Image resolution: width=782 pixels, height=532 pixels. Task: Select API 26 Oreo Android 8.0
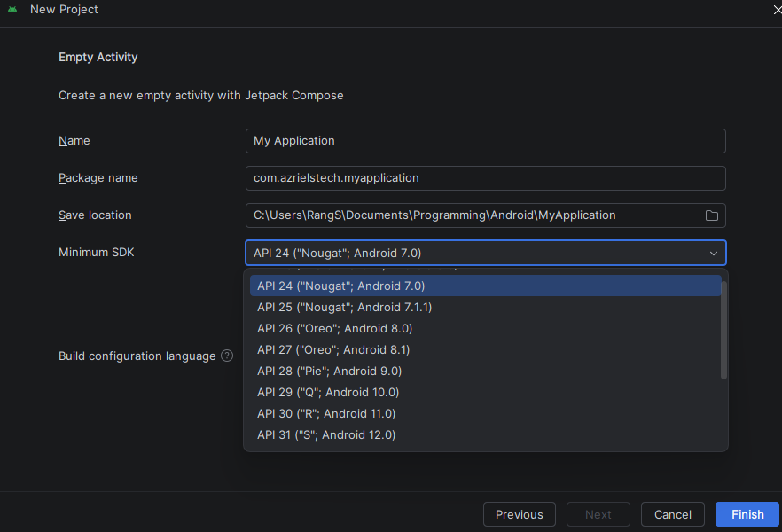[485, 329]
